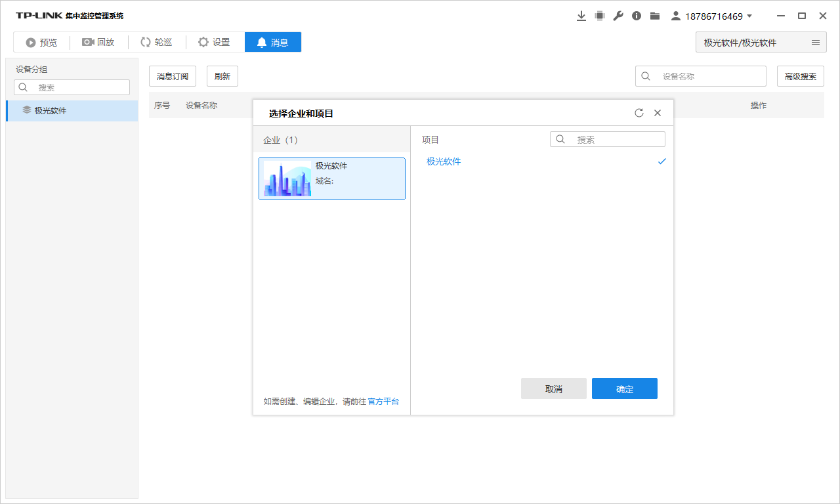Open the 官方平台 link
840x504 pixels.
pyautogui.click(x=383, y=402)
